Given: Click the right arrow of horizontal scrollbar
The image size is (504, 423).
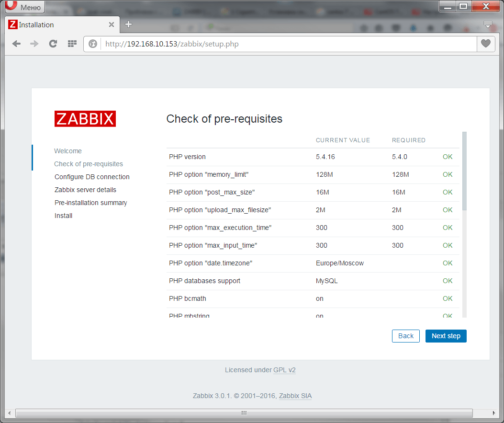Looking at the screenshot, I should click(495, 413).
